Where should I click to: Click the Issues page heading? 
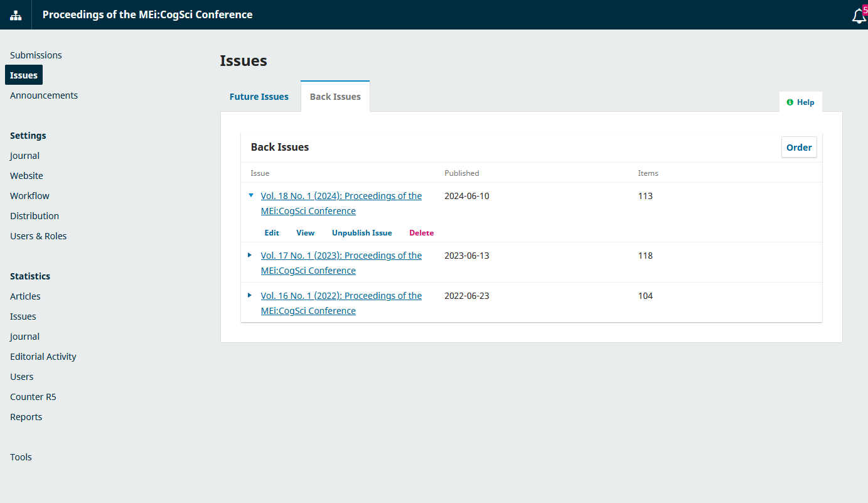(244, 61)
